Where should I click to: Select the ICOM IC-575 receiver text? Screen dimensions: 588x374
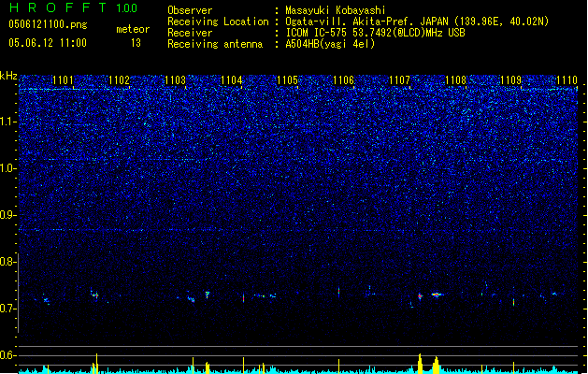(375, 33)
